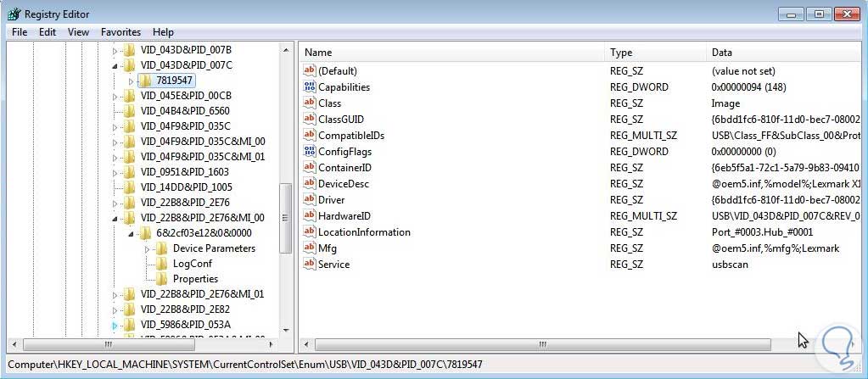Click the Properties folder icon
The width and height of the screenshot is (868, 379).
click(x=161, y=279)
